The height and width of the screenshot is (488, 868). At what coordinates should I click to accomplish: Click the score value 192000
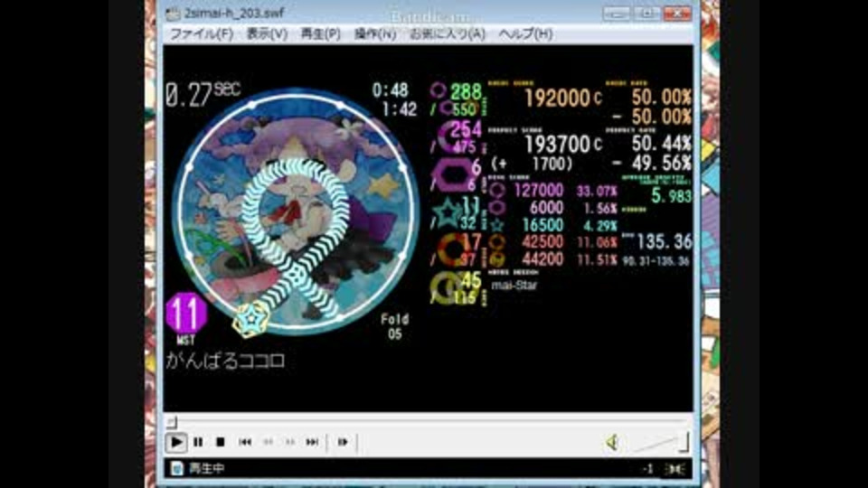coord(558,99)
